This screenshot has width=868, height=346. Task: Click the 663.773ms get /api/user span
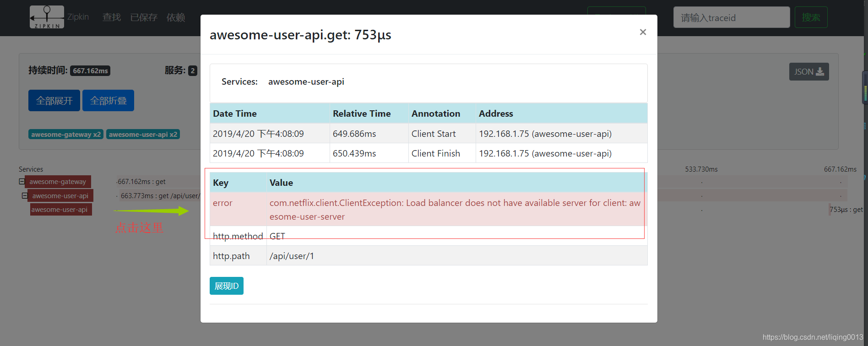(x=160, y=195)
